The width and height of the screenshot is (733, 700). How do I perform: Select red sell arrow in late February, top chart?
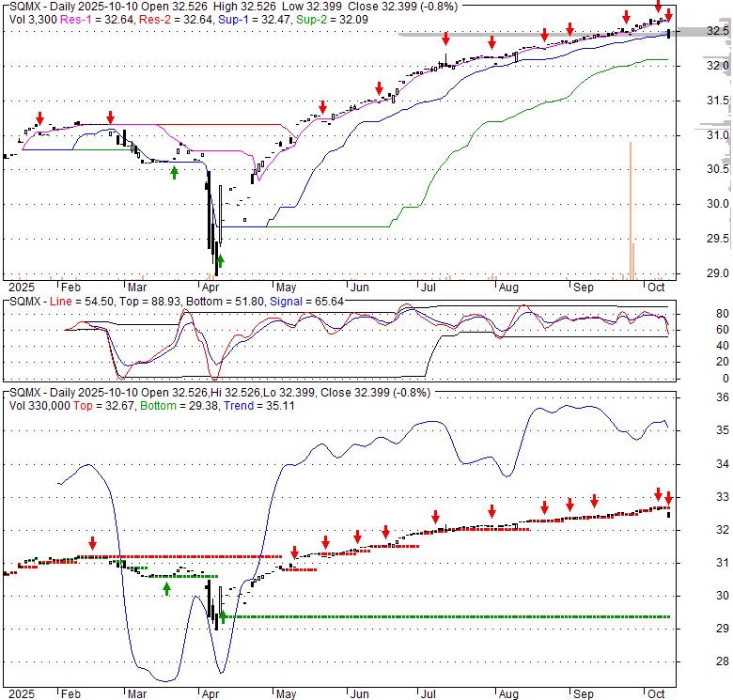click(110, 117)
